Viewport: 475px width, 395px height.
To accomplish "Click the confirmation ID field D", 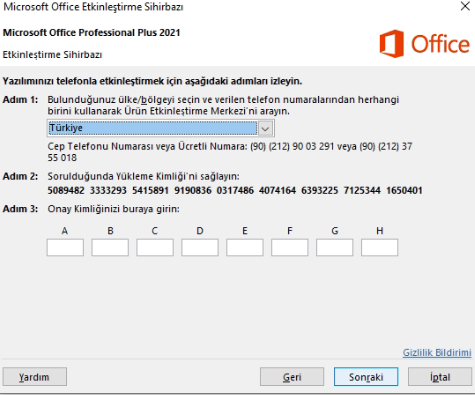I will 200,247.
